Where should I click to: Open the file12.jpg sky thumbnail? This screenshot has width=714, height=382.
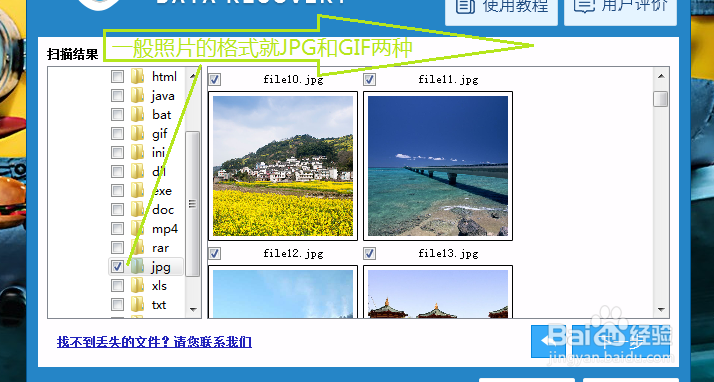(283, 292)
